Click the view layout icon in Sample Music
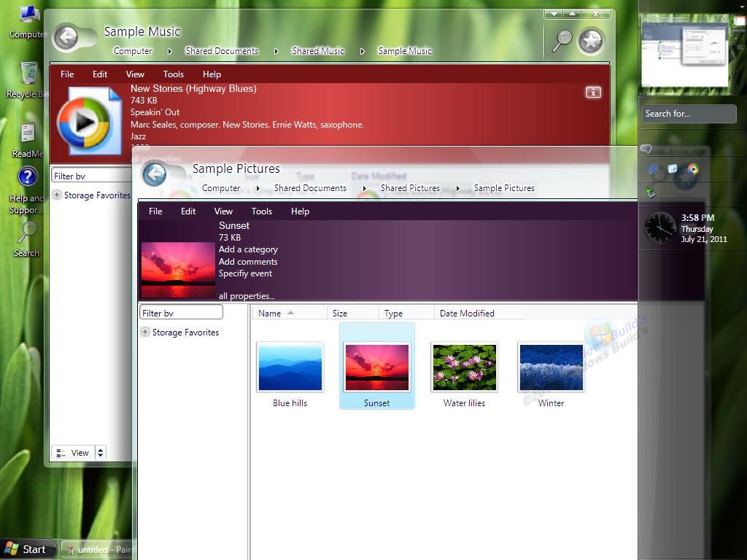 [x=61, y=453]
